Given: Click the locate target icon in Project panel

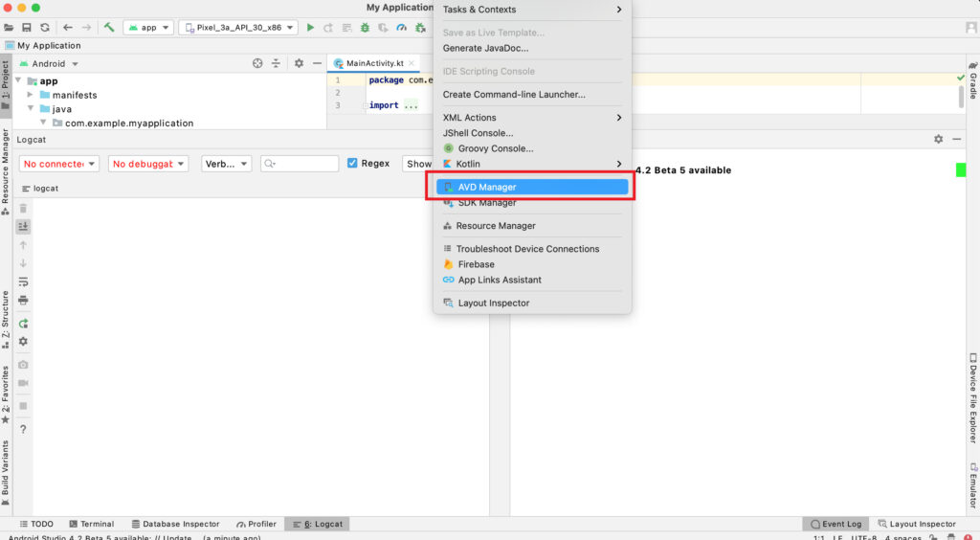Looking at the screenshot, I should point(257,63).
